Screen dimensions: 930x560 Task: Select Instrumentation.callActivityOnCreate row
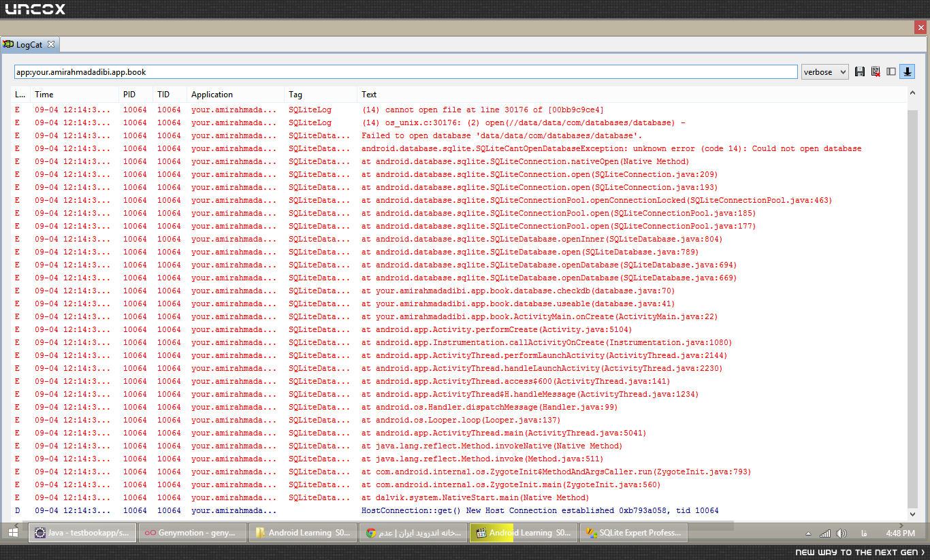point(460,342)
